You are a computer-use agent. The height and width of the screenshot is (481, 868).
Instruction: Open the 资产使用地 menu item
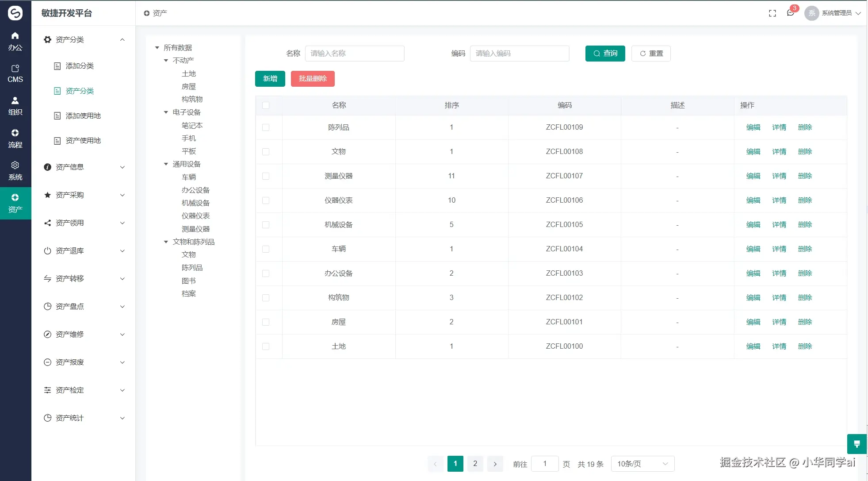83,141
